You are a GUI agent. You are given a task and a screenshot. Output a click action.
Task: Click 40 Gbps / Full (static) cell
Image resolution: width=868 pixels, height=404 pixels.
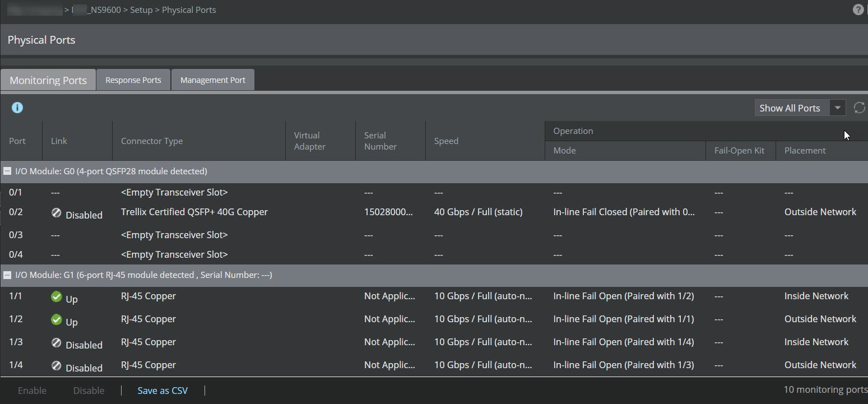tap(479, 212)
